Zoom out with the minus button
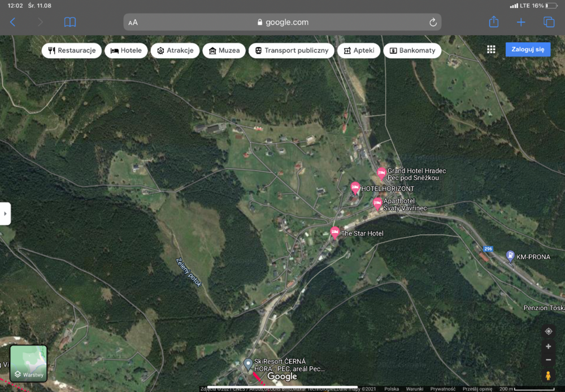 [548, 360]
